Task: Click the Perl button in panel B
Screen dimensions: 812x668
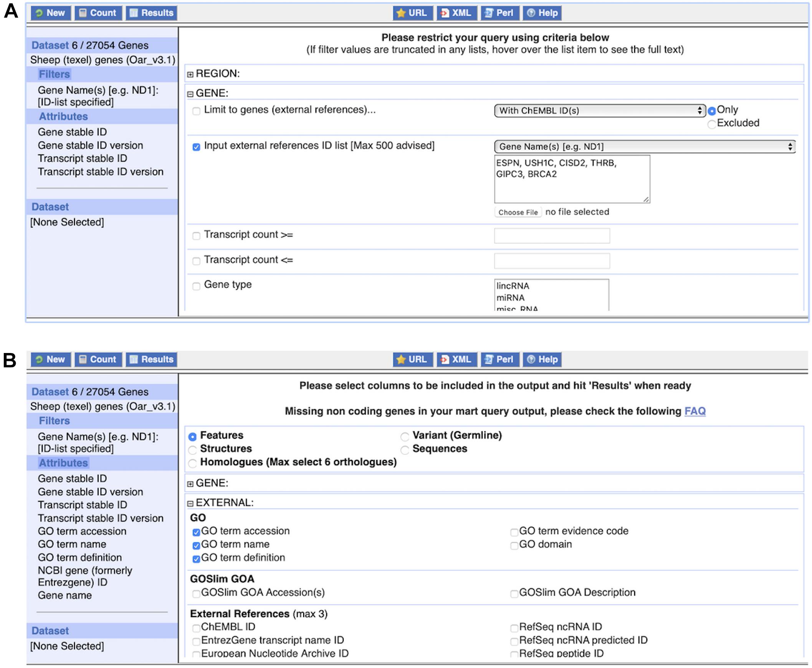Action: [500, 360]
